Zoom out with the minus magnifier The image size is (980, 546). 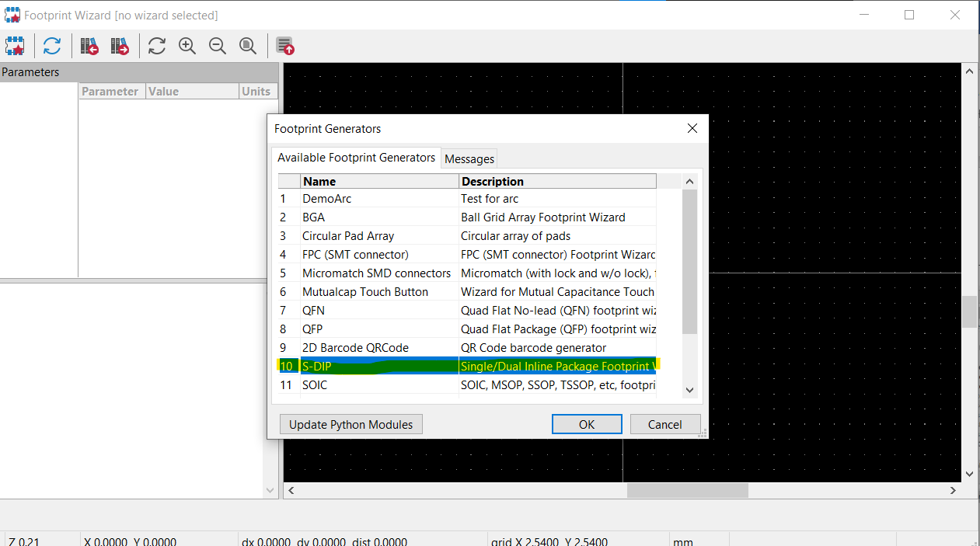[218, 46]
